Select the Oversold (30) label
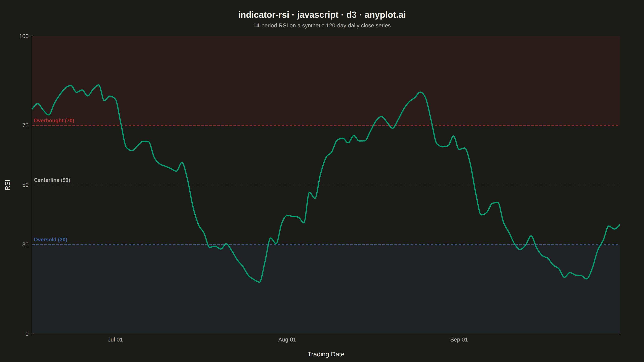Viewport: 644px width, 362px height. click(x=51, y=240)
